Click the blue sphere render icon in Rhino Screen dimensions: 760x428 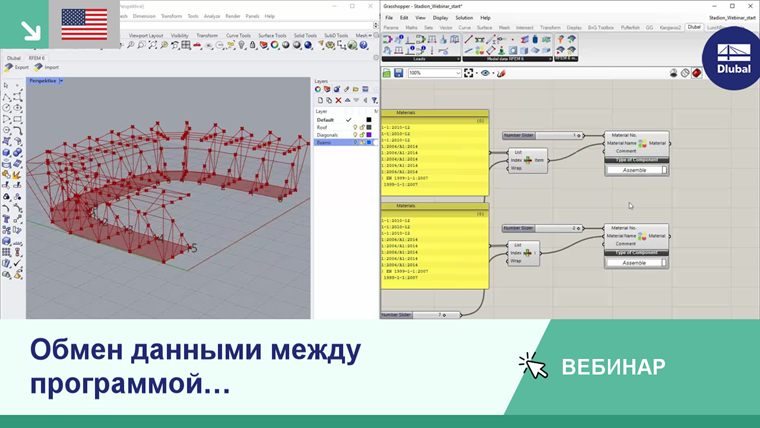tap(308, 45)
